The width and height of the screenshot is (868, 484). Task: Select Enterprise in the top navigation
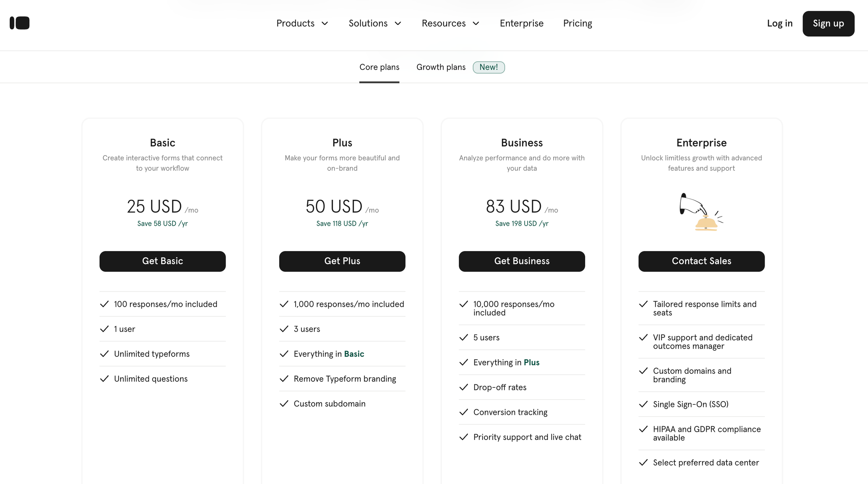pyautogui.click(x=522, y=23)
